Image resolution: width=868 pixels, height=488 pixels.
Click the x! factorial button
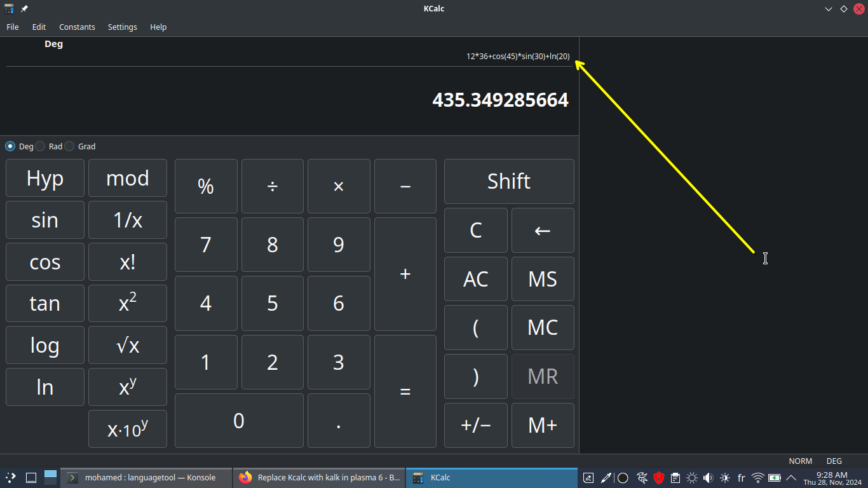pos(128,262)
